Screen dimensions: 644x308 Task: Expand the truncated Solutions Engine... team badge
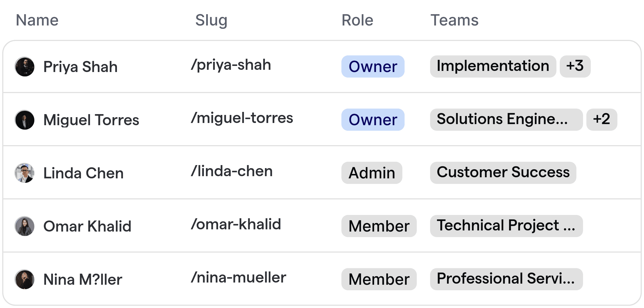[506, 120]
